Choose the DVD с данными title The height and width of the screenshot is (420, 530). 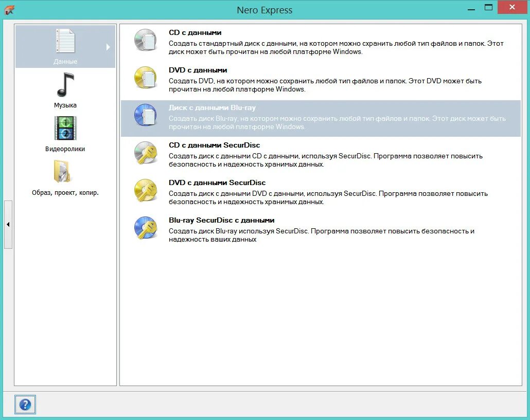click(198, 70)
